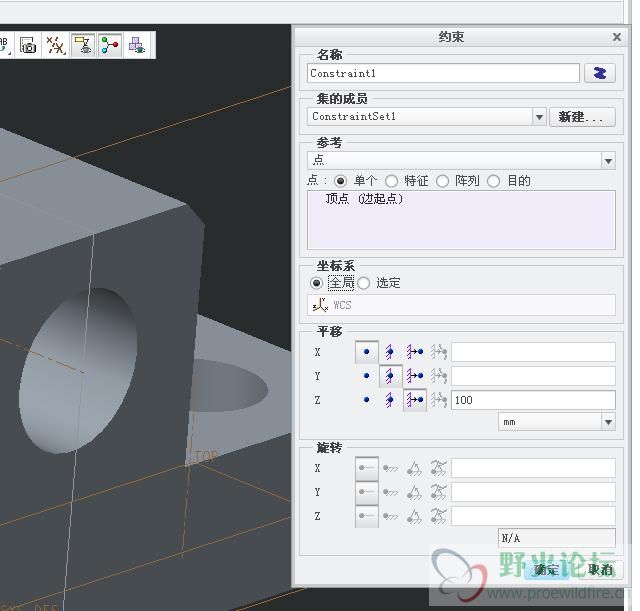640x611 pixels.
Task: Click the X rotation value field
Action: click(533, 468)
